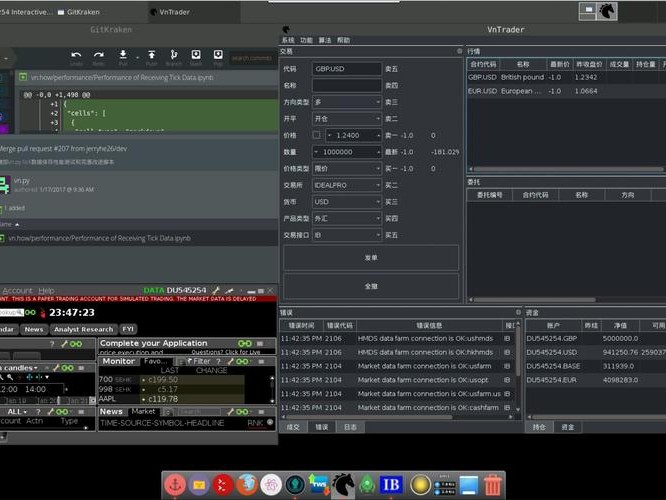This screenshot has height=500, width=666.
Task: Click the Trash icon in the dock
Action: [x=492, y=484]
